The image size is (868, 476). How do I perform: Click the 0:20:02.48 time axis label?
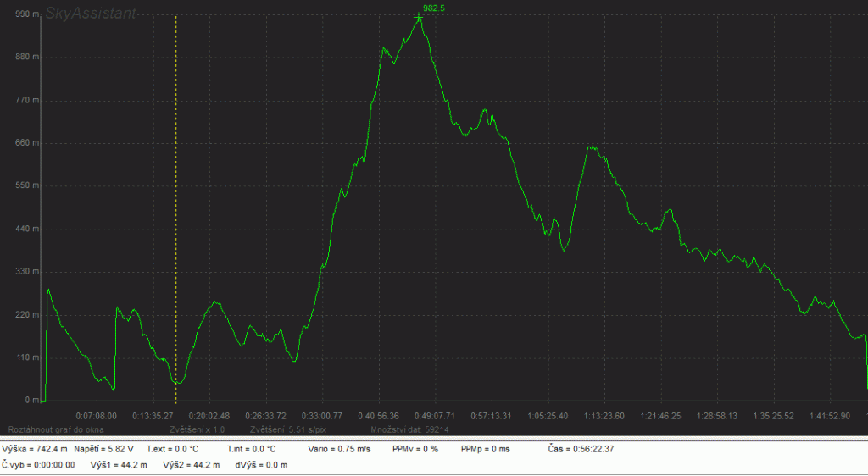coord(209,416)
